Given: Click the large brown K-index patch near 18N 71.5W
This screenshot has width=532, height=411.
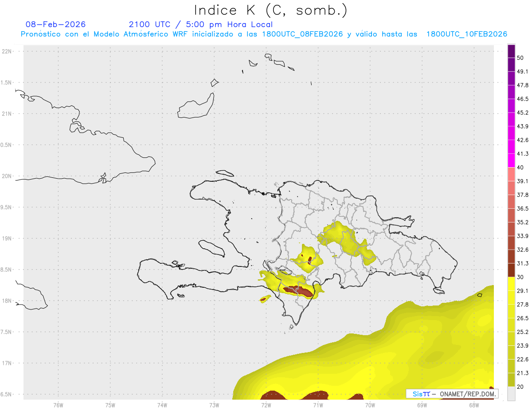Looking at the screenshot, I should pos(298,291).
